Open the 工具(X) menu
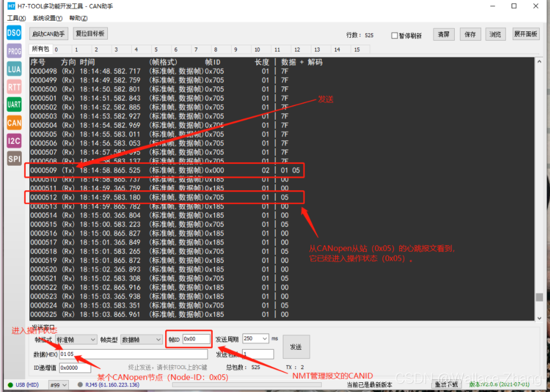 [x=16, y=18]
